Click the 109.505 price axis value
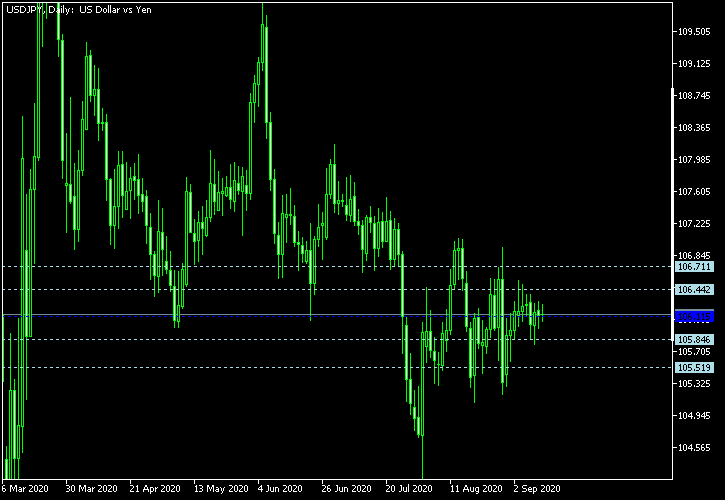725x500 pixels. (694, 31)
